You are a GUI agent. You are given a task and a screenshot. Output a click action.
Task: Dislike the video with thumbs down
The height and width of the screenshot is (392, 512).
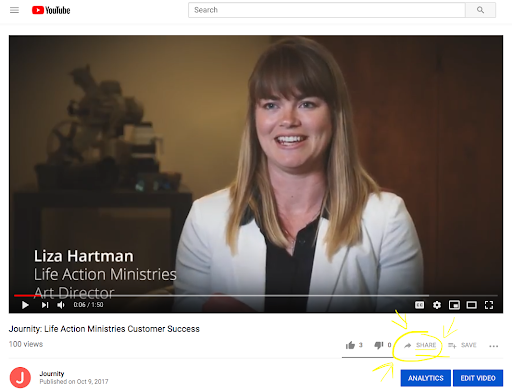point(379,345)
